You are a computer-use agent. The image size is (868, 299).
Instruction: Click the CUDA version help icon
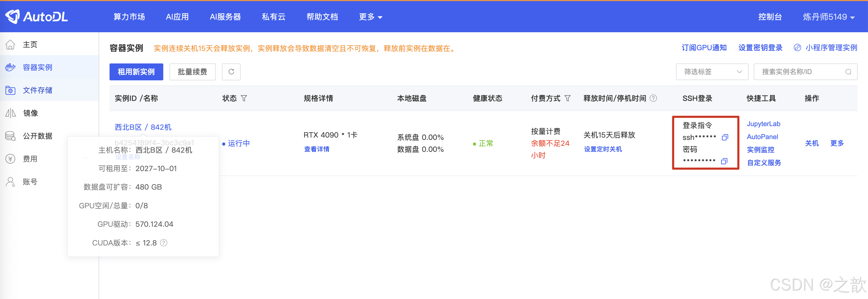click(164, 243)
